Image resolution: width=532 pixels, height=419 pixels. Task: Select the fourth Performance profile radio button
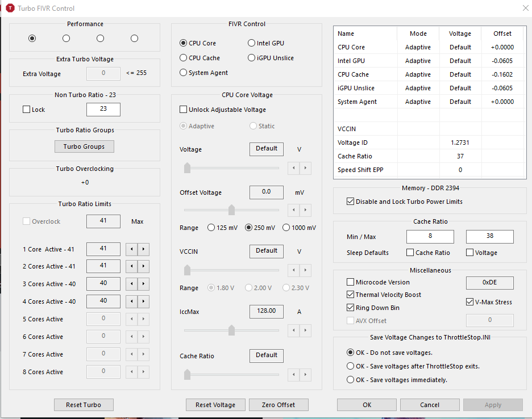134,38
